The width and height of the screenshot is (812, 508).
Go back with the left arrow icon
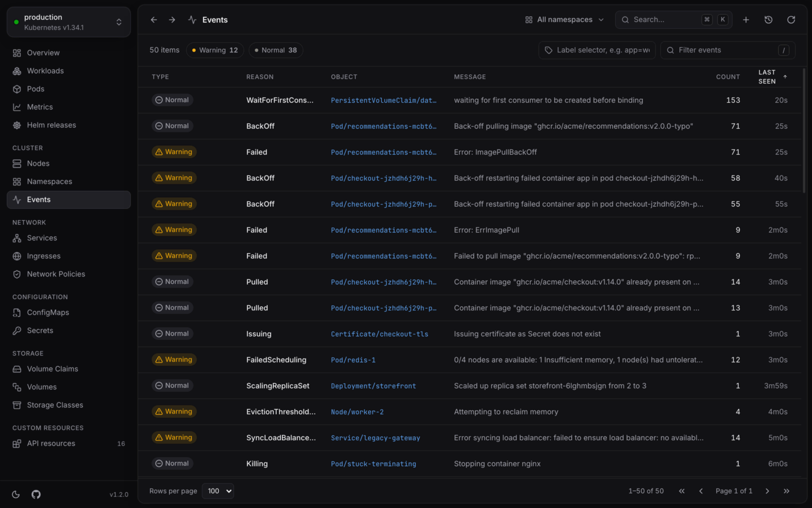(x=154, y=20)
